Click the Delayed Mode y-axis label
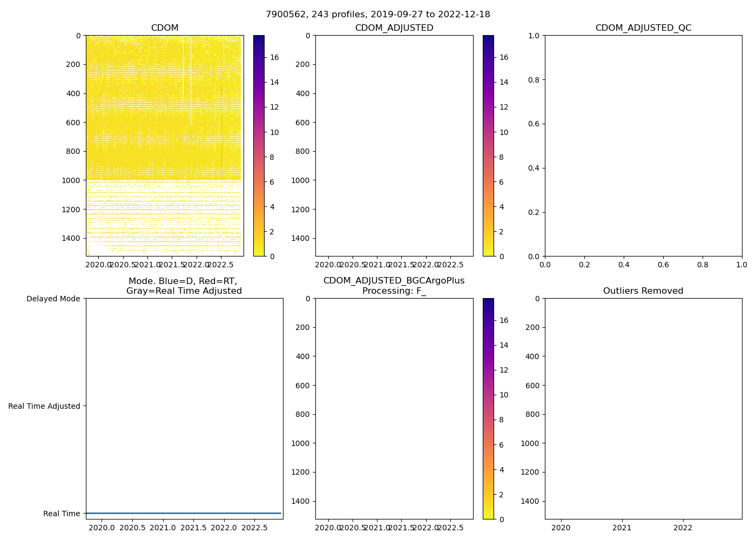The height and width of the screenshot is (540, 756). click(53, 299)
